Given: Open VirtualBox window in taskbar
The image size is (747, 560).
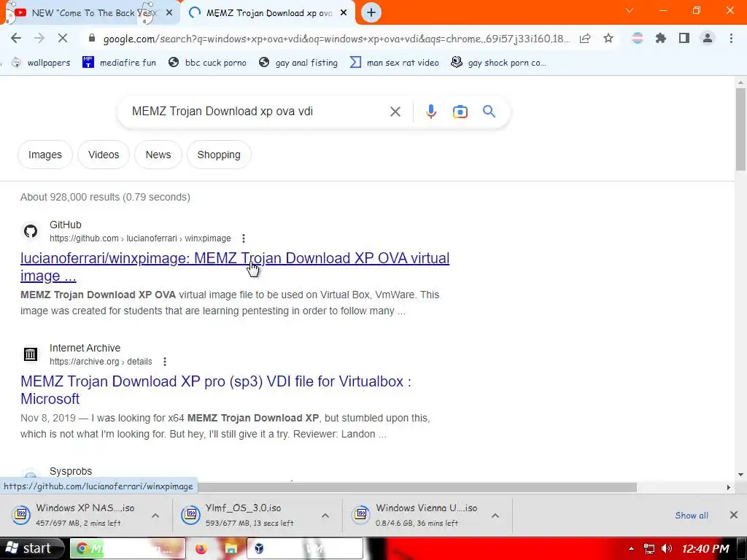Looking at the screenshot, I should pyautogui.click(x=305, y=548).
